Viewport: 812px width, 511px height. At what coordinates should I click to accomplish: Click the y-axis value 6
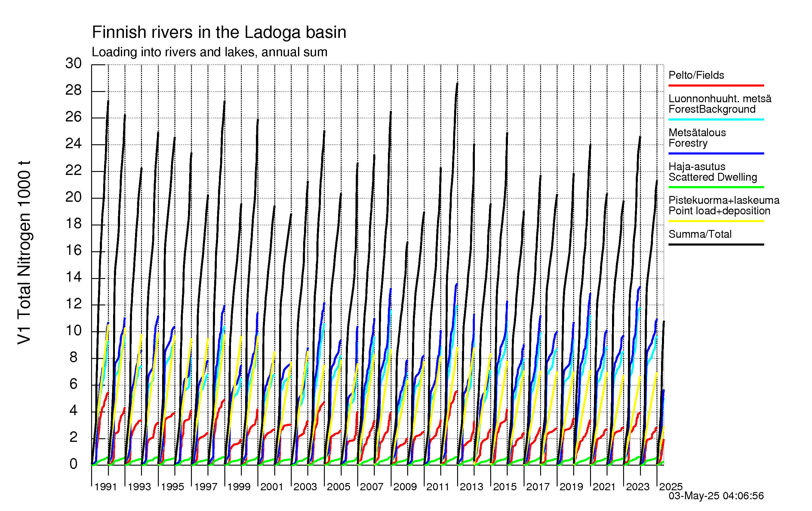[73, 384]
